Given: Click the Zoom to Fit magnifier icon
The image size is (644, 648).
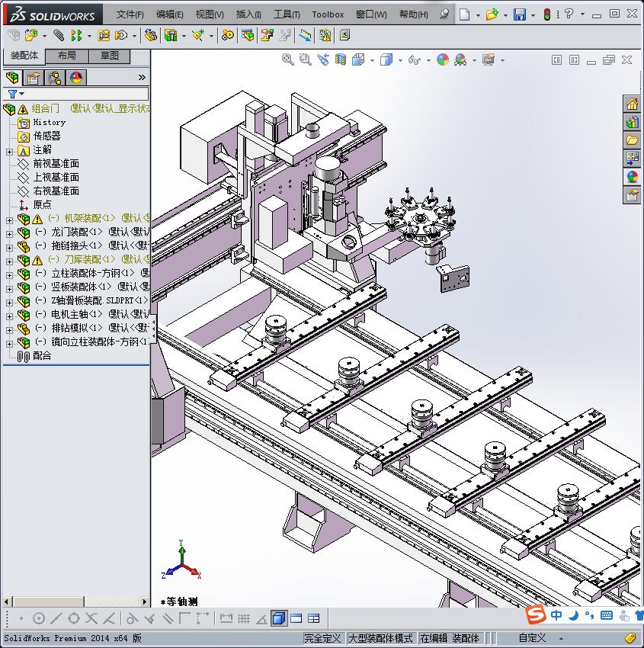Looking at the screenshot, I should tap(287, 59).
